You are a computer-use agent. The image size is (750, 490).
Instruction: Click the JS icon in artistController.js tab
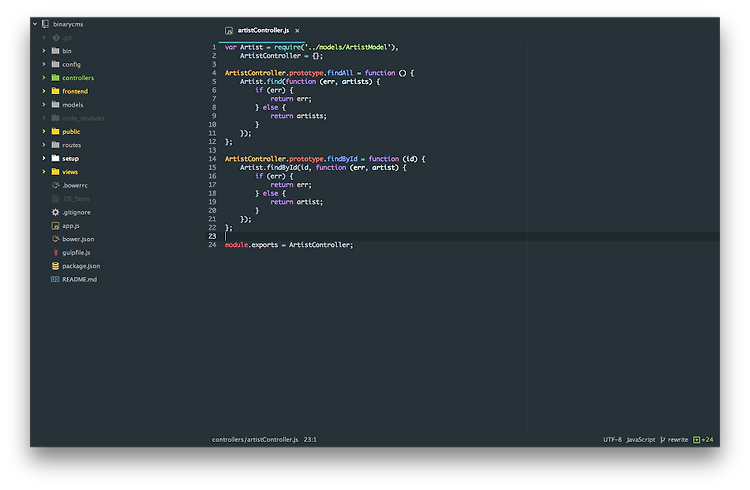pos(229,31)
